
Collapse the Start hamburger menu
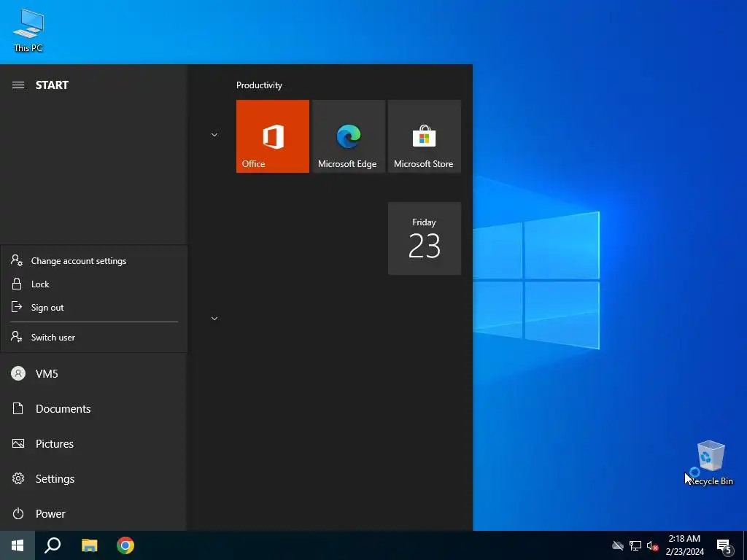point(18,85)
